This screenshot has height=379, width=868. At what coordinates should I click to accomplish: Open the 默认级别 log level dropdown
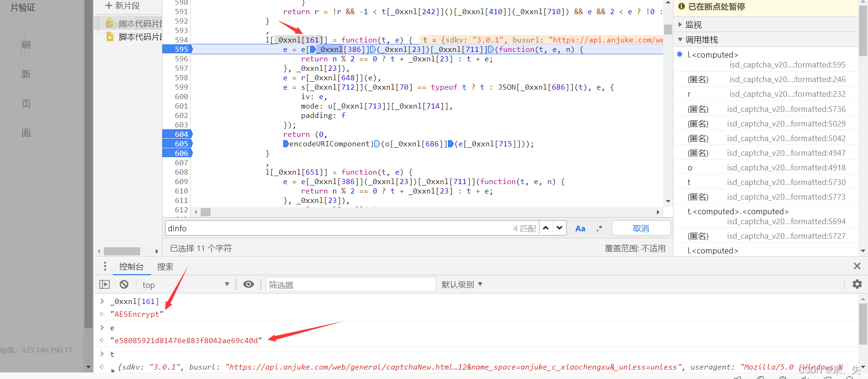click(x=462, y=285)
